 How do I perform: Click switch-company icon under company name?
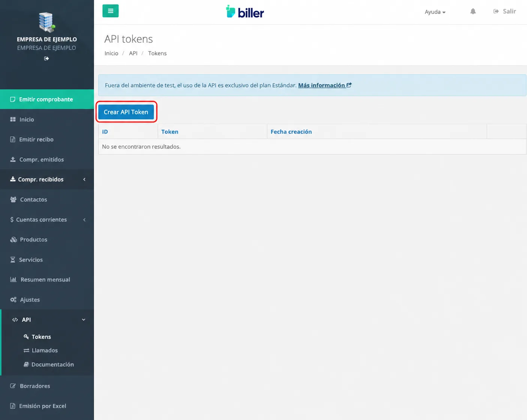coord(47,59)
